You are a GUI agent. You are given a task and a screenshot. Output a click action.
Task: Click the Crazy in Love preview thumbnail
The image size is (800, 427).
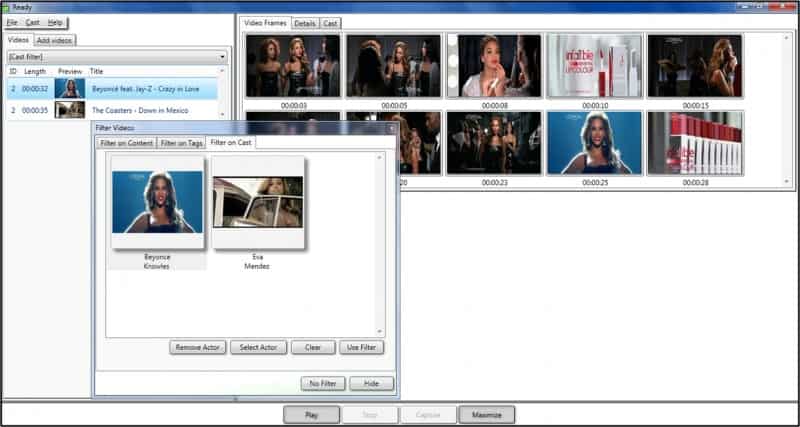click(70, 89)
